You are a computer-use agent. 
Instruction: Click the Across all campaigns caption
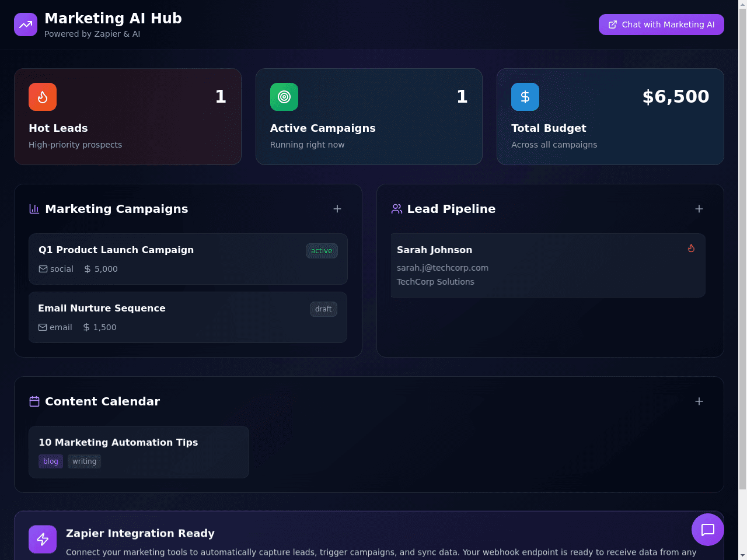pos(554,145)
